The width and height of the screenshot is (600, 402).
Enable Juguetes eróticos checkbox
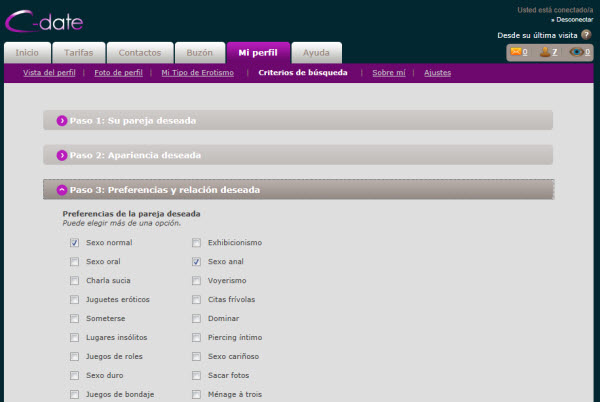(74, 299)
